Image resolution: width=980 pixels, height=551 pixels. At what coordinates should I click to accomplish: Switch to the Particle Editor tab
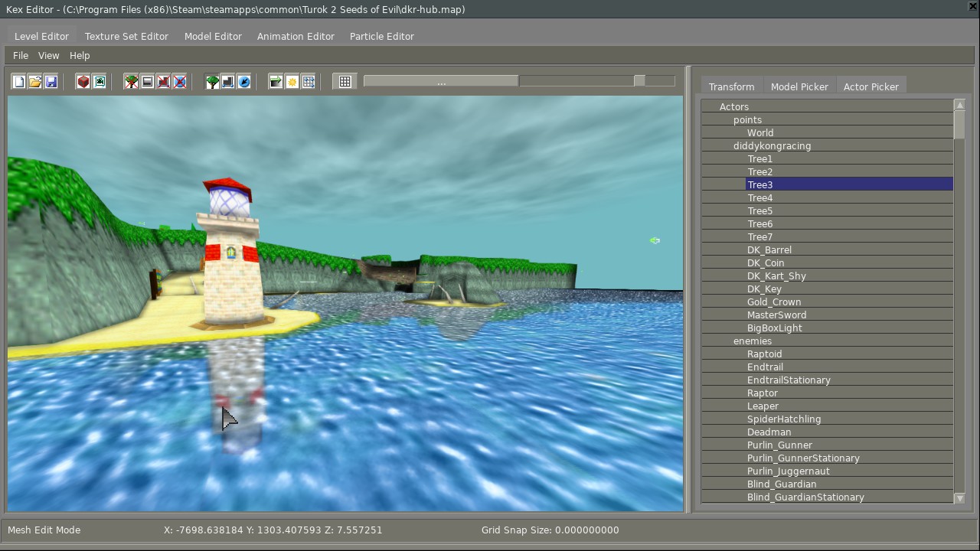coord(381,36)
